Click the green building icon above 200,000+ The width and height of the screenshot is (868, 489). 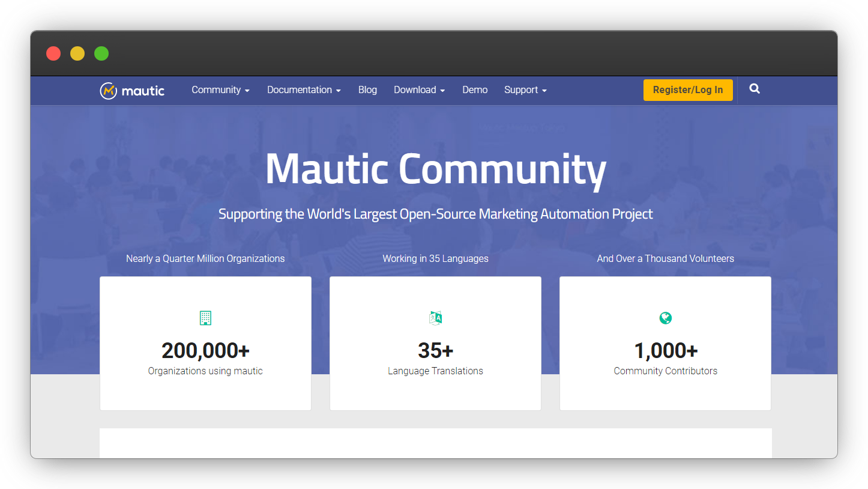pos(205,318)
